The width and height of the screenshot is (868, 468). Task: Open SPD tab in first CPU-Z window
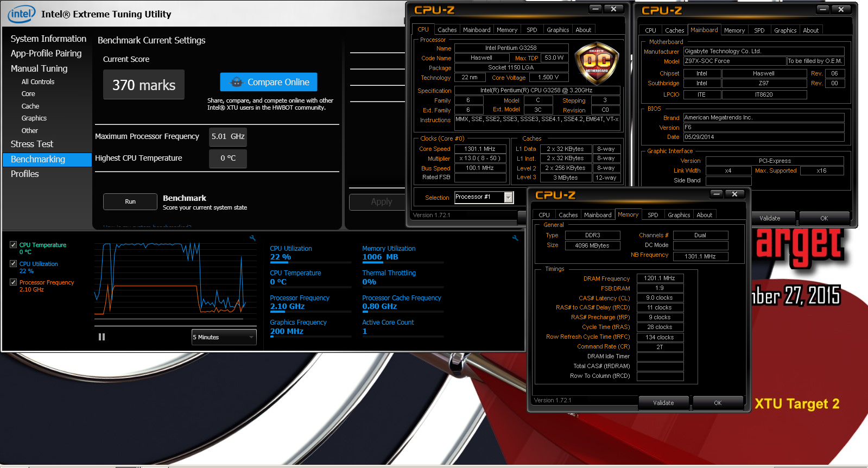point(532,30)
